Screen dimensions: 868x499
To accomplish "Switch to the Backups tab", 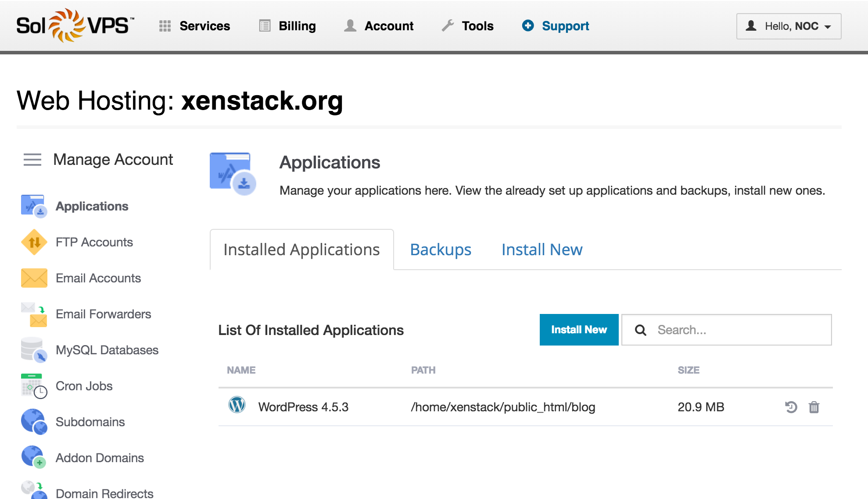I will pyautogui.click(x=441, y=250).
